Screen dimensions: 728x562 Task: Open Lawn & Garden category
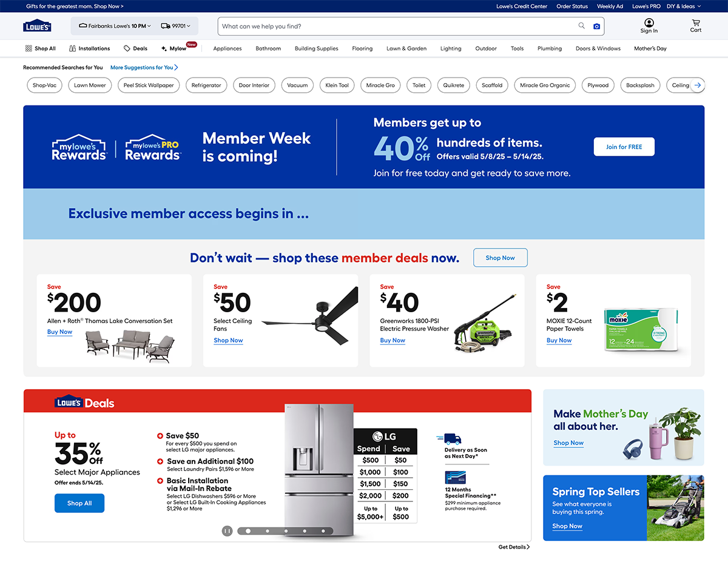(406, 49)
